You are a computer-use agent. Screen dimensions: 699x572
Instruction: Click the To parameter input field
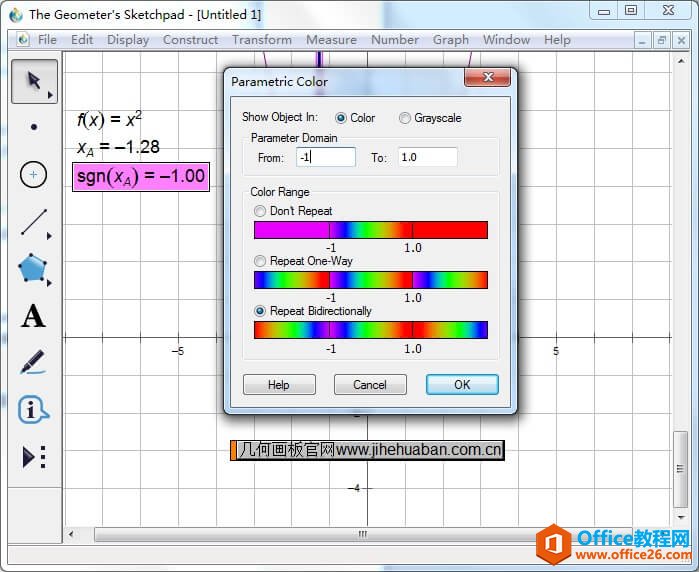(428, 157)
